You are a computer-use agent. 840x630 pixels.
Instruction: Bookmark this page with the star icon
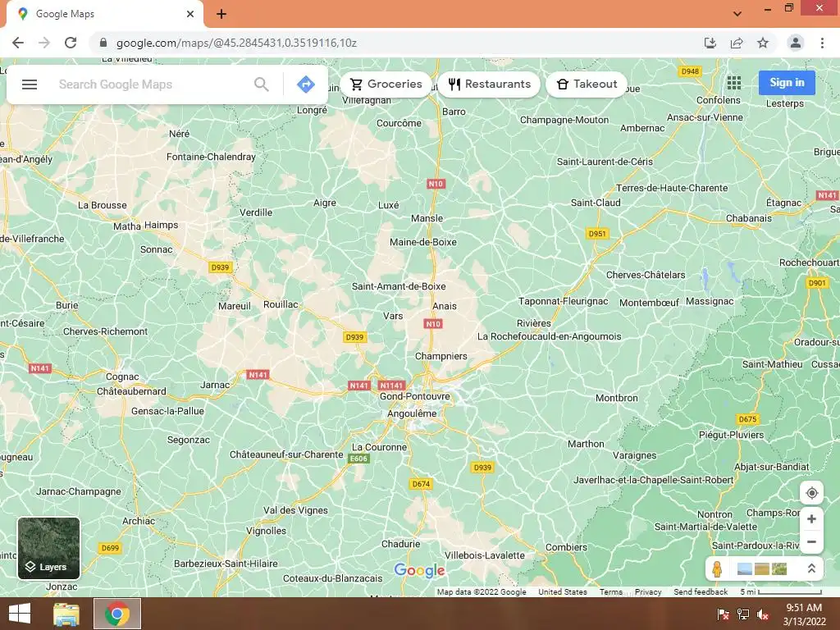pyautogui.click(x=763, y=43)
